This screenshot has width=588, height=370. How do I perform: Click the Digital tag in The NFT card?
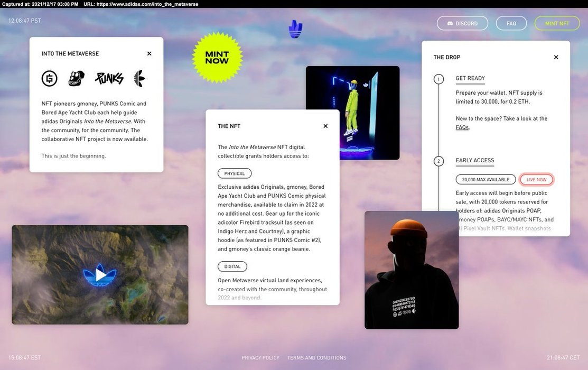tap(232, 266)
